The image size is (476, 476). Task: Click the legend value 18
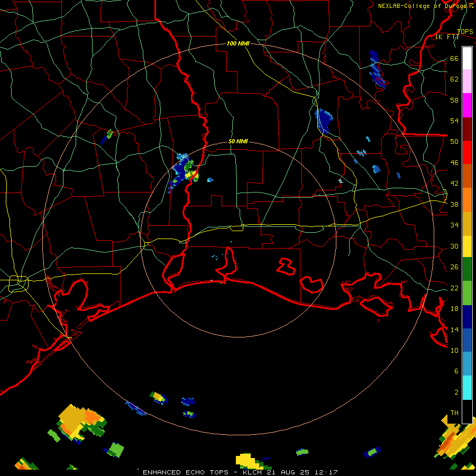click(x=454, y=309)
